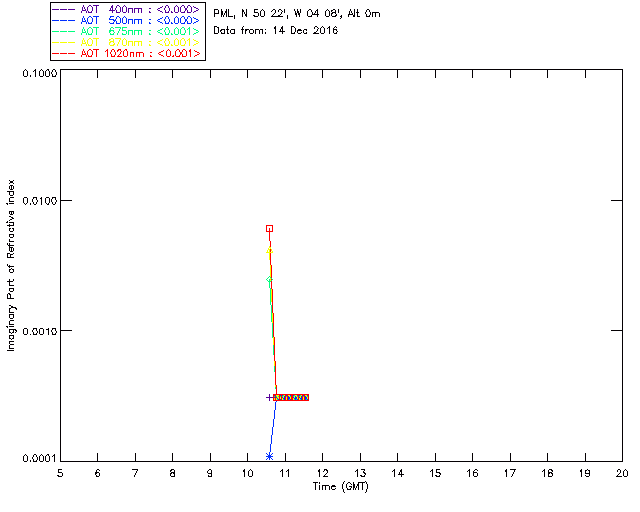Image resolution: width=640 pixels, height=512 pixels.
Task: Click the x-axis label 7
Action: click(135, 473)
